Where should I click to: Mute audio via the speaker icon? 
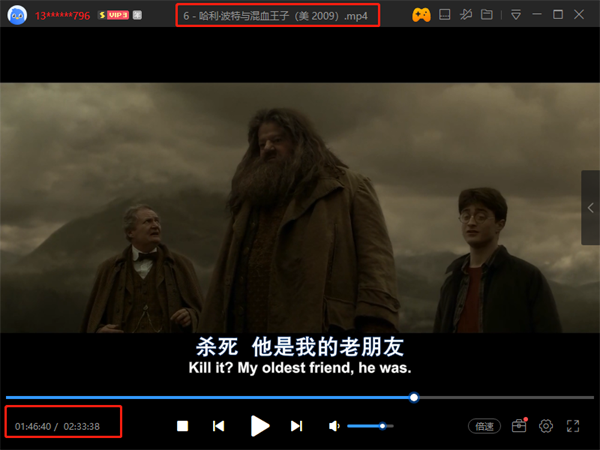(334, 426)
